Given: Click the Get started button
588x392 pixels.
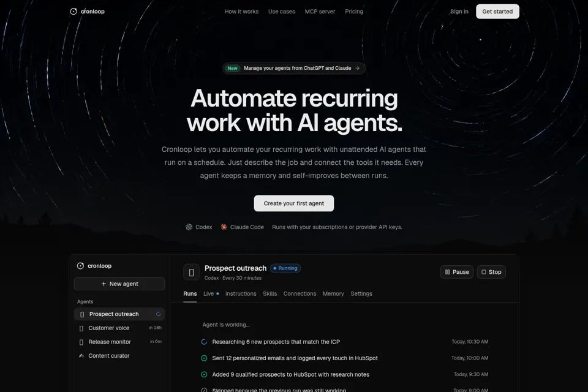Looking at the screenshot, I should click(x=497, y=12).
